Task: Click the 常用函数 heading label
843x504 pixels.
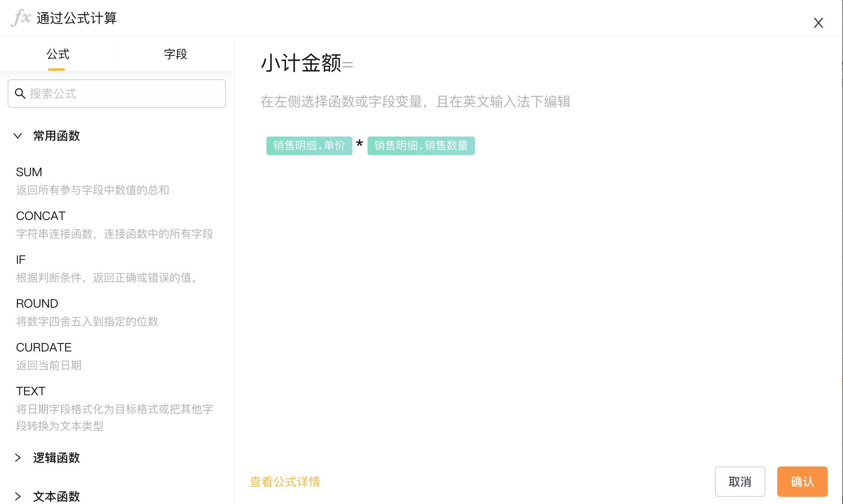Action: coord(56,136)
